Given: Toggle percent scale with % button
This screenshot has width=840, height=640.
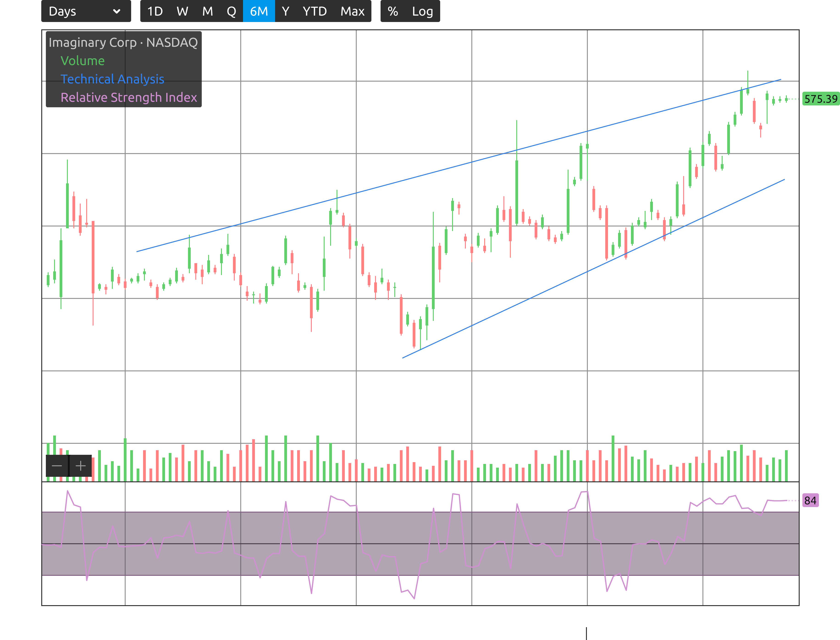Looking at the screenshot, I should coord(393,11).
